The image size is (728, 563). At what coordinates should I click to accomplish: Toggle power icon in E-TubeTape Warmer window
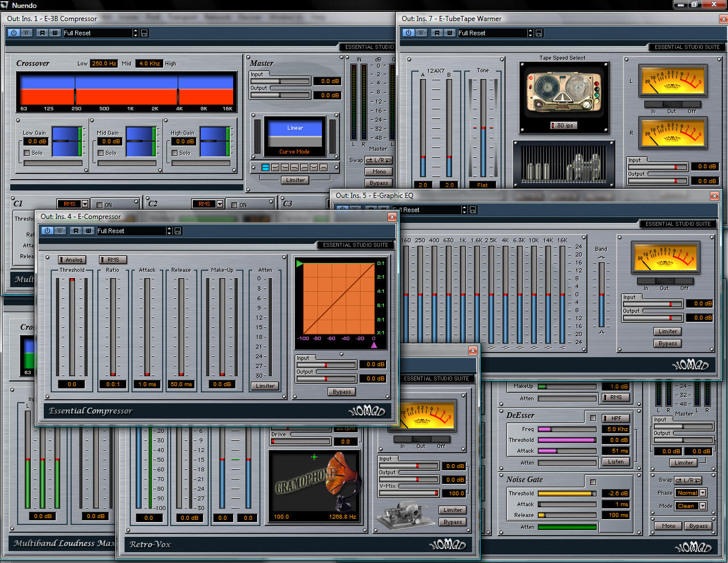pyautogui.click(x=408, y=33)
